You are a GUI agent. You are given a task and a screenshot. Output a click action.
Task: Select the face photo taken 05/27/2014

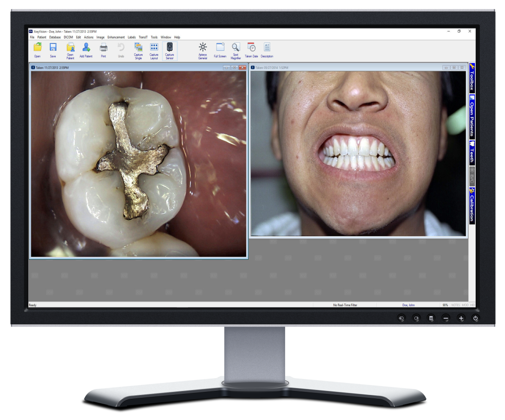coord(358,153)
